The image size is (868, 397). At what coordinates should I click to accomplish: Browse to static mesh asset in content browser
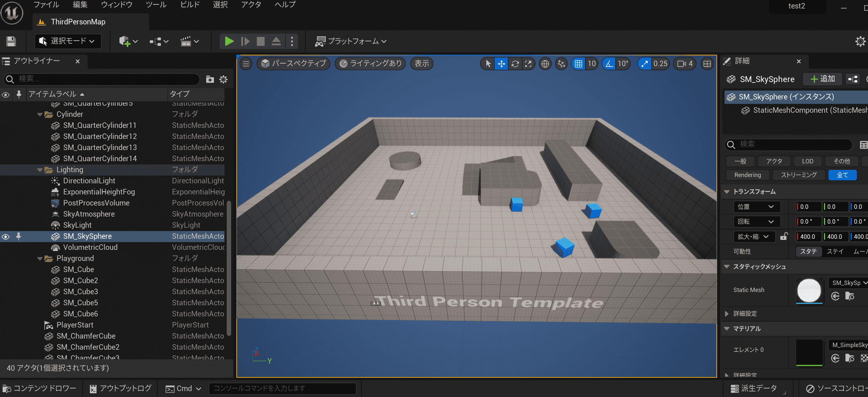(850, 296)
